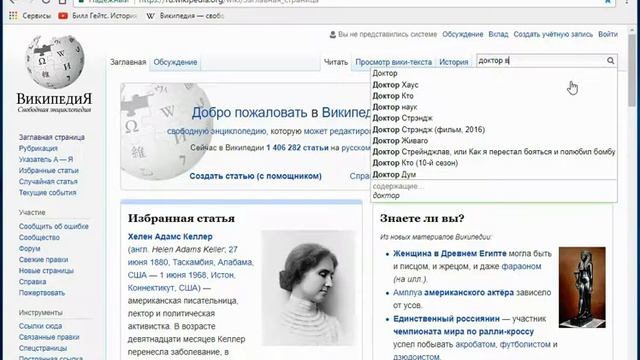Image resolution: width=640 pixels, height=360 pixels.
Task: Open the Сервисы apps grid icon
Action: pos(13,16)
